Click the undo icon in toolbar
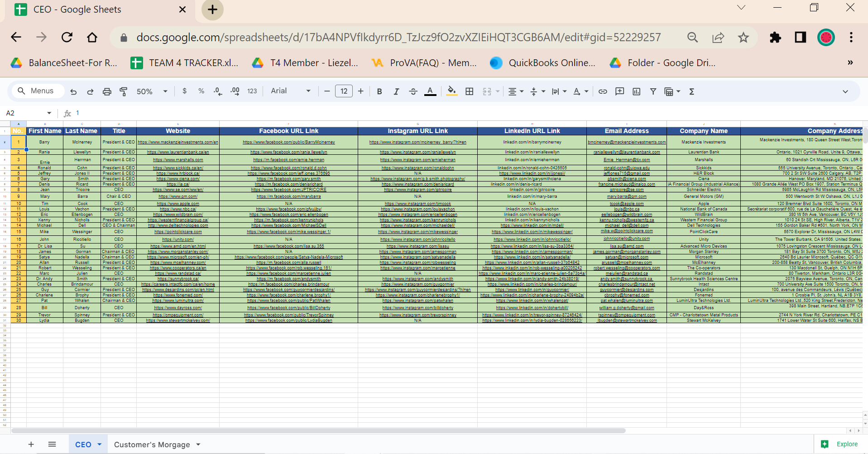Screen dimensions: 868x454 point(73,91)
